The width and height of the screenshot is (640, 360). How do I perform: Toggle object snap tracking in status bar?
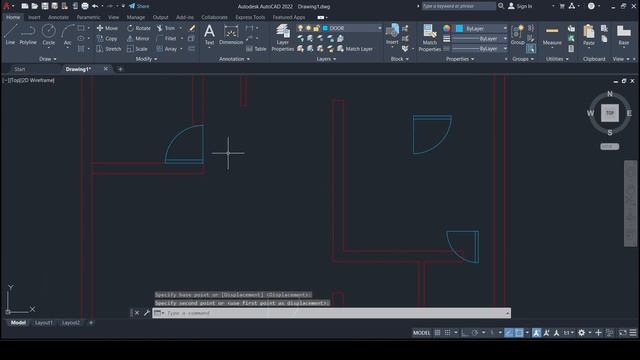click(x=509, y=333)
